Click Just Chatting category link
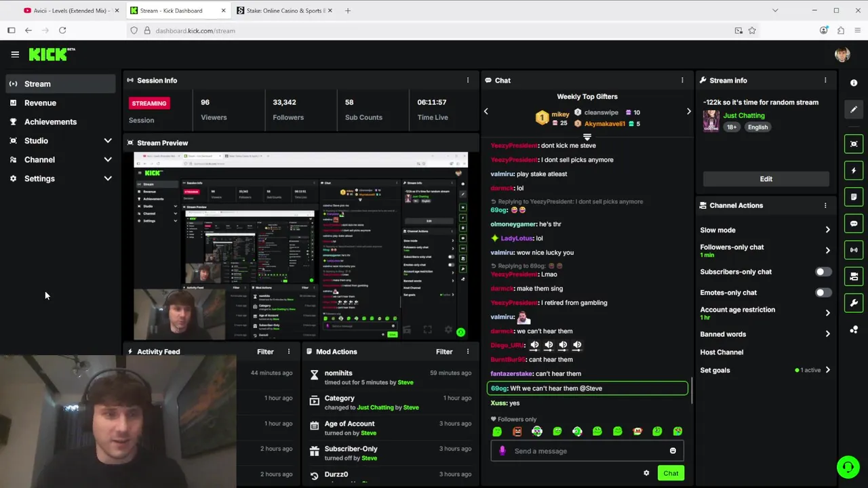Screen dimensions: 868x488 743,116
